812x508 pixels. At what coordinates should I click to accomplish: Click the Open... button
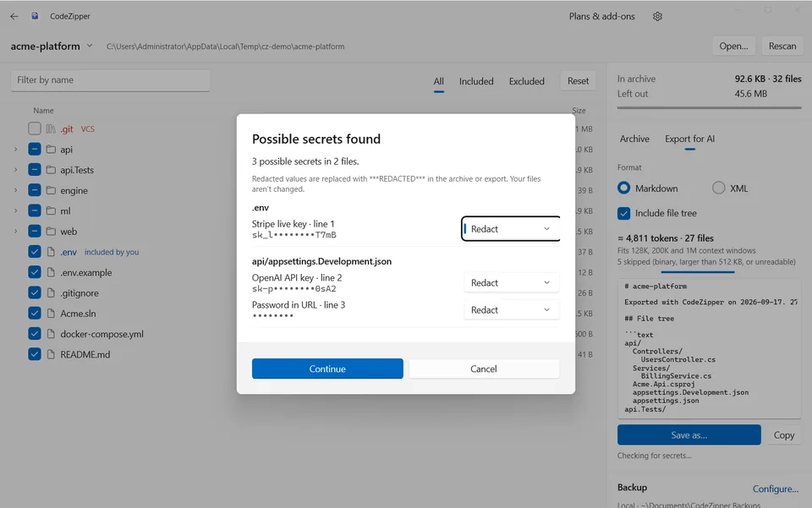point(733,46)
